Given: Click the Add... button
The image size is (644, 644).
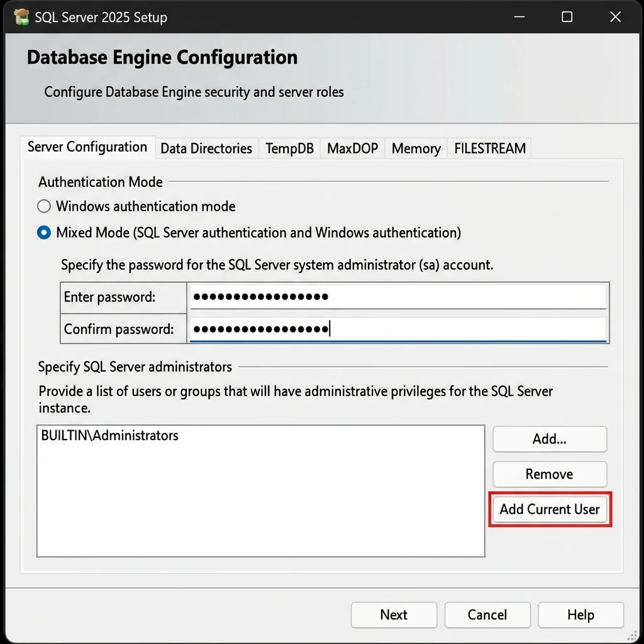Looking at the screenshot, I should 550,439.
